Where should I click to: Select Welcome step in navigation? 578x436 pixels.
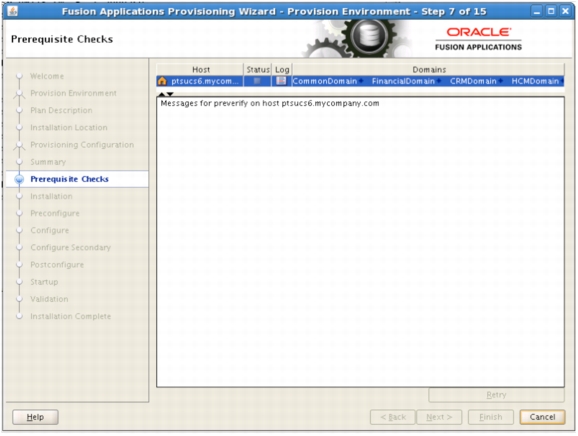coord(47,76)
